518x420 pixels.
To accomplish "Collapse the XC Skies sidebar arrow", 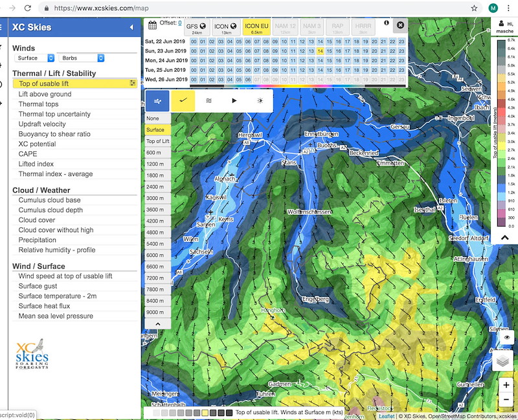I will [x=131, y=27].
